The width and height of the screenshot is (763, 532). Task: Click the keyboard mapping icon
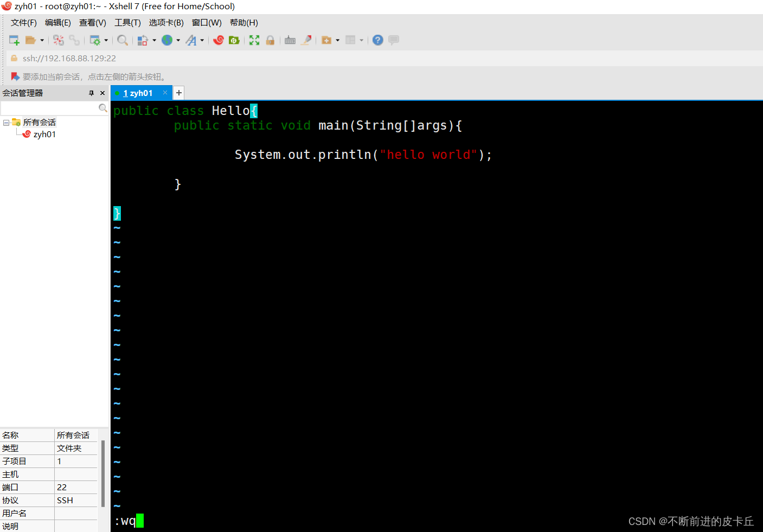click(290, 40)
